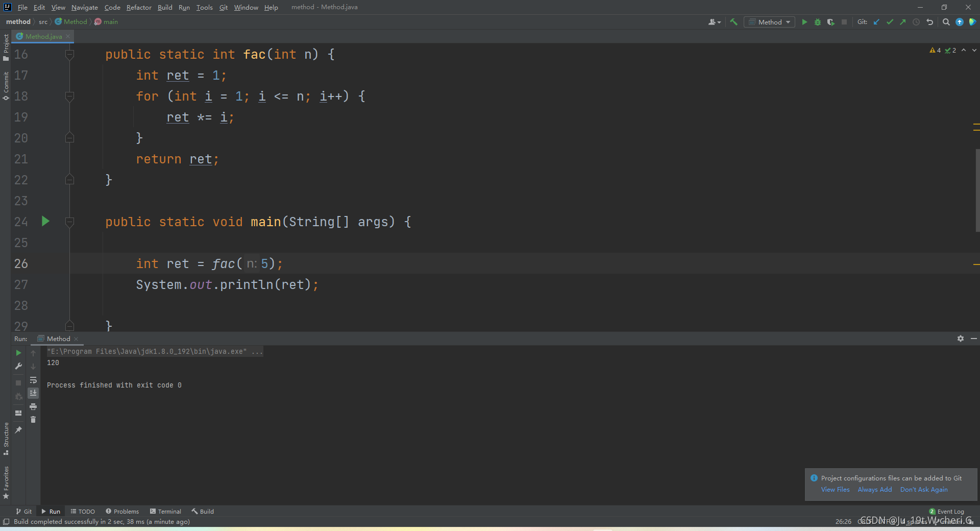Screen dimensions: 980x531
Task: Click the main method breadcrumb
Action: [106, 22]
